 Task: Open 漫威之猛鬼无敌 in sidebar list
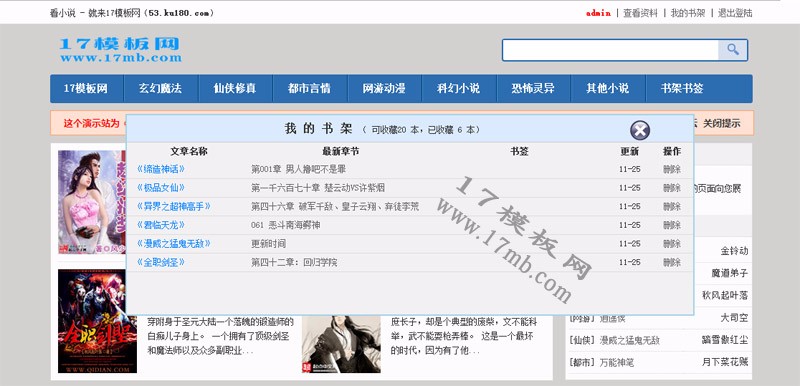click(630, 341)
